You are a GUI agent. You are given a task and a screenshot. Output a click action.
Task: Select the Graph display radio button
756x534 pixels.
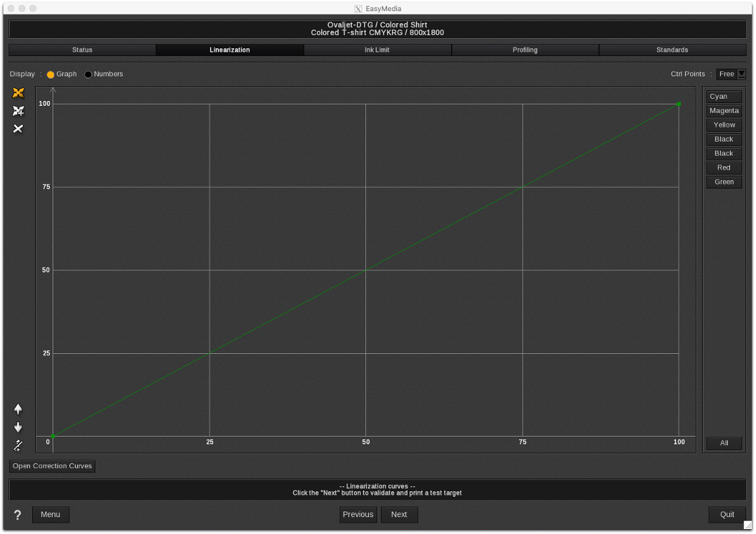coord(50,74)
